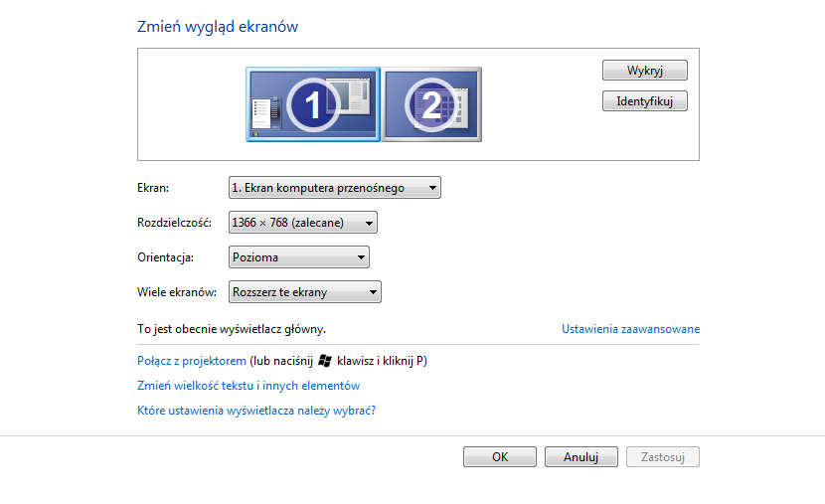This screenshot has height=504, width=825.
Task: Select the monitor 2 display icon
Action: 431,104
